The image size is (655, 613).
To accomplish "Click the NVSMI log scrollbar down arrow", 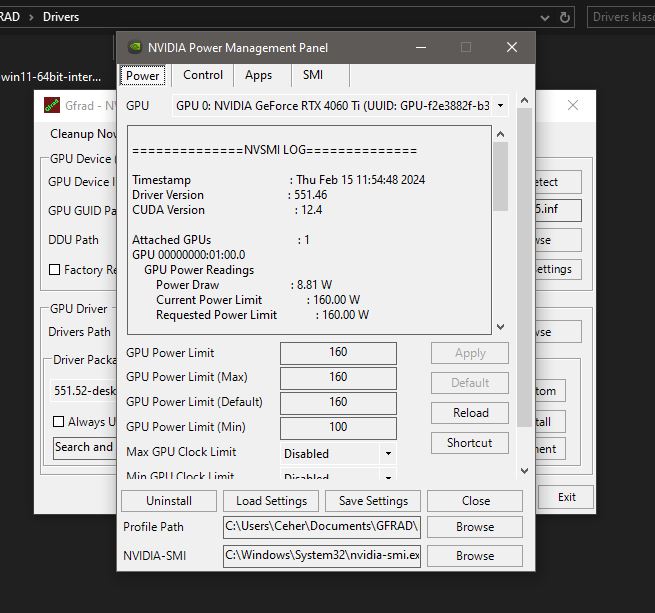I will click(500, 327).
